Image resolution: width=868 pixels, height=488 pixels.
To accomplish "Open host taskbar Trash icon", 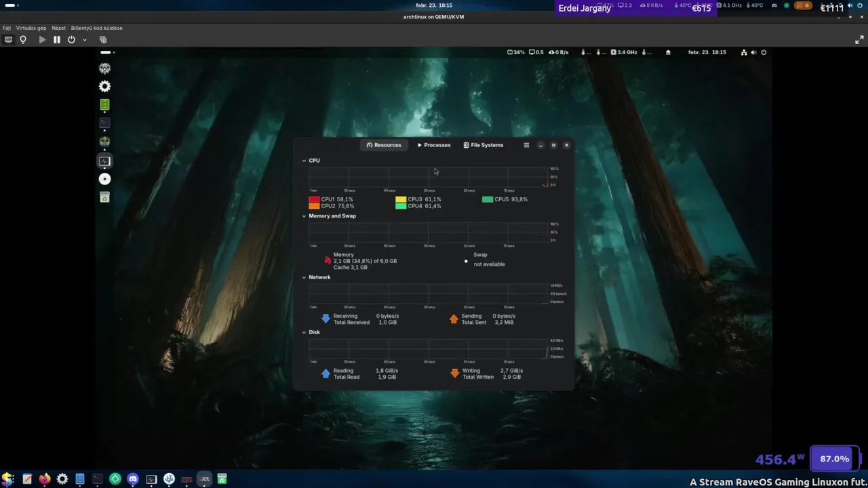I will (x=222, y=479).
